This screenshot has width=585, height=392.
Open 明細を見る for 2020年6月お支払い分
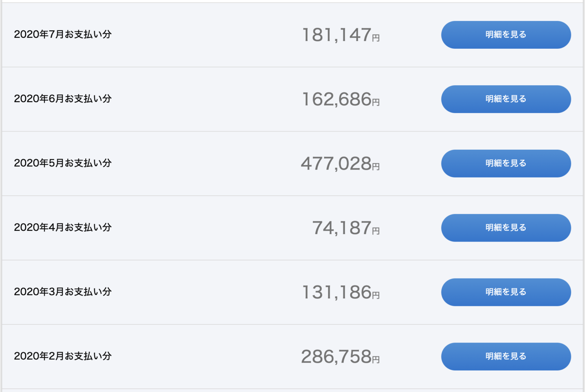click(x=506, y=99)
